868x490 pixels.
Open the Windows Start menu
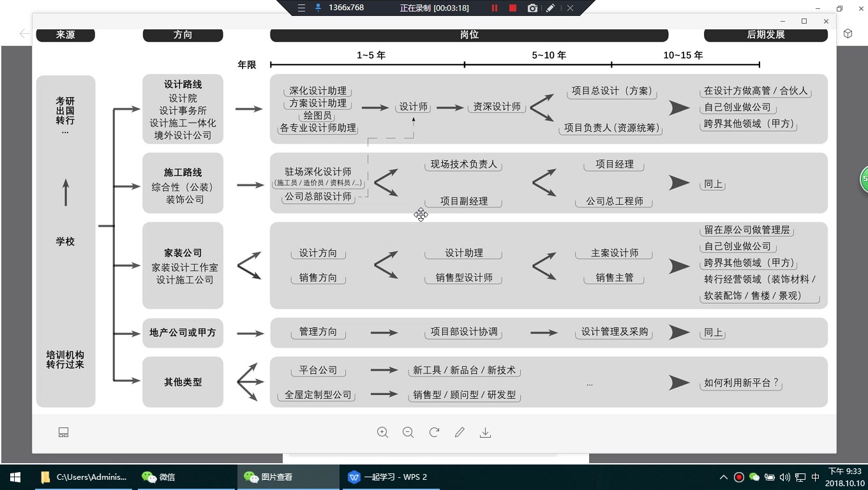click(x=15, y=477)
